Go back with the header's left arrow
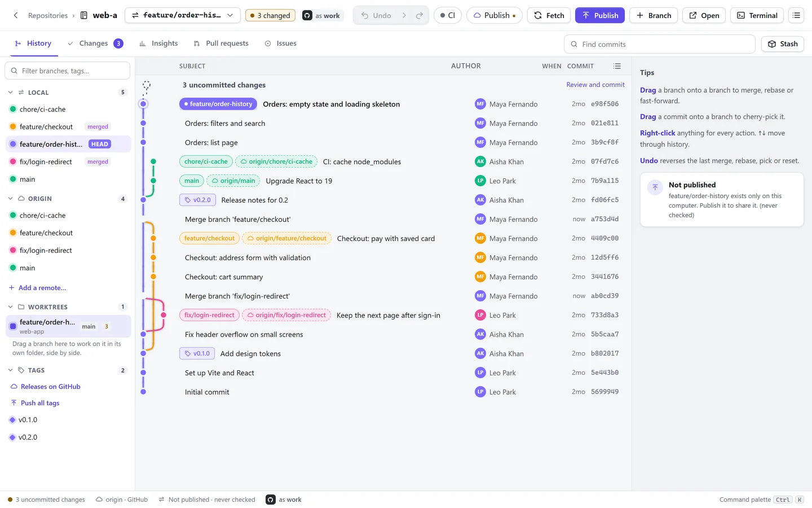This screenshot has width=812, height=508. (16, 15)
